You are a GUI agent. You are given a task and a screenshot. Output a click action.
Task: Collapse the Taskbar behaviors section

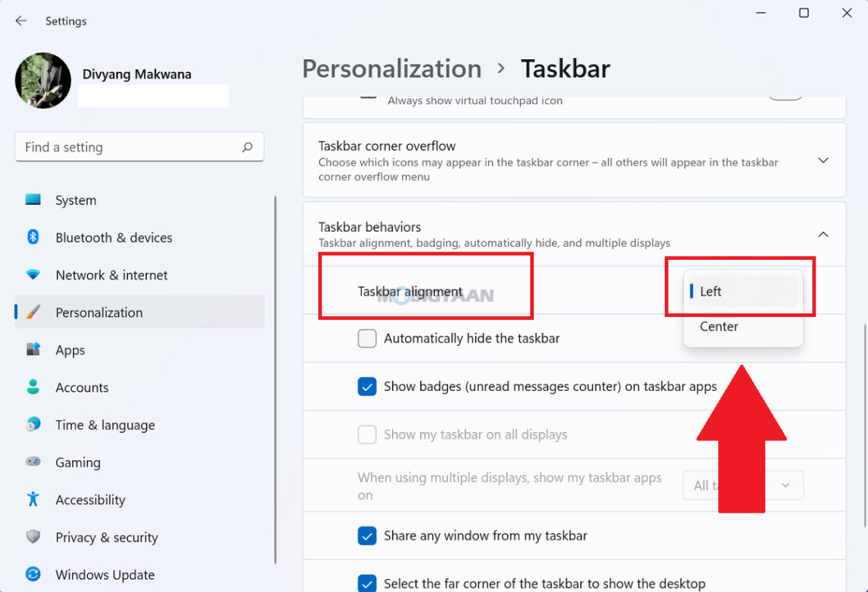coord(823,234)
